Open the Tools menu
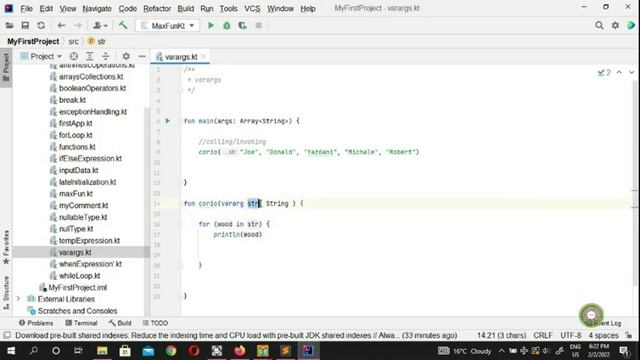Image resolution: width=640 pixels, height=360 pixels. pos(229,9)
